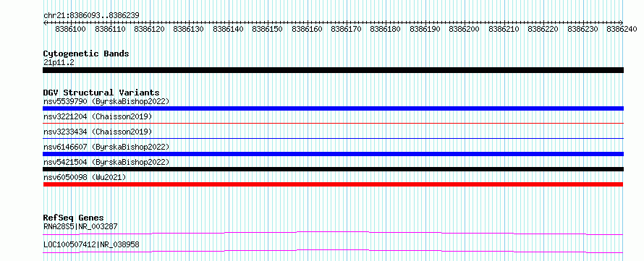Click ruler position 8386120
The image size is (644, 261).
(150, 29)
